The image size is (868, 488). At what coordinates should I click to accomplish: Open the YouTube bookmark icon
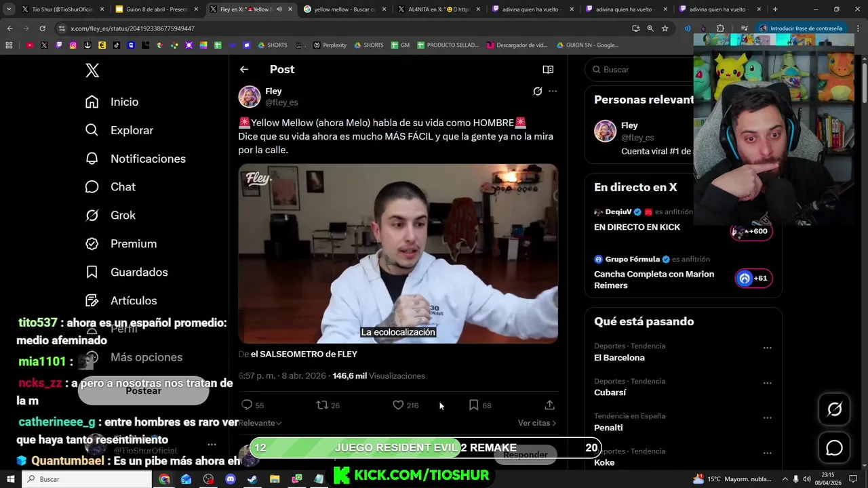30,45
